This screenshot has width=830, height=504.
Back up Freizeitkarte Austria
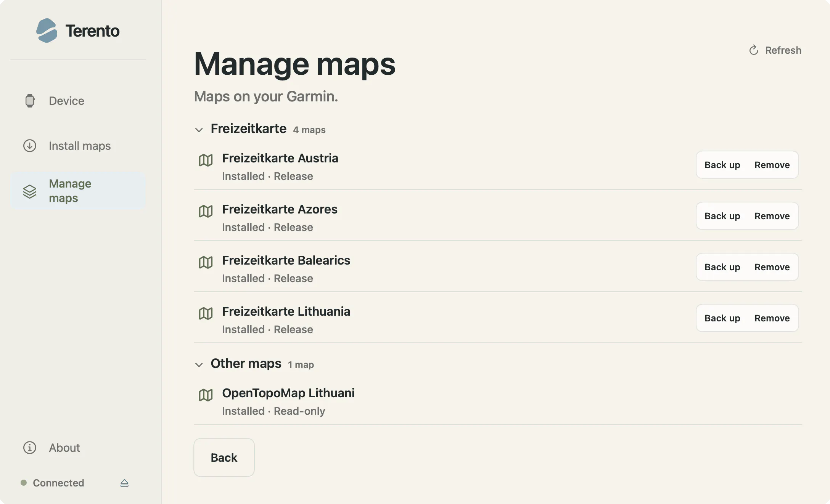click(722, 165)
